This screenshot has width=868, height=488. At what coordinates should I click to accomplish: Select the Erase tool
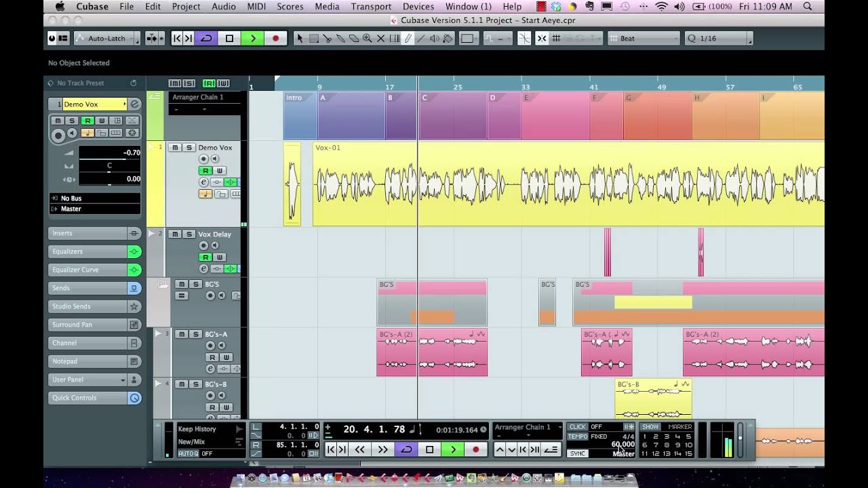[354, 39]
